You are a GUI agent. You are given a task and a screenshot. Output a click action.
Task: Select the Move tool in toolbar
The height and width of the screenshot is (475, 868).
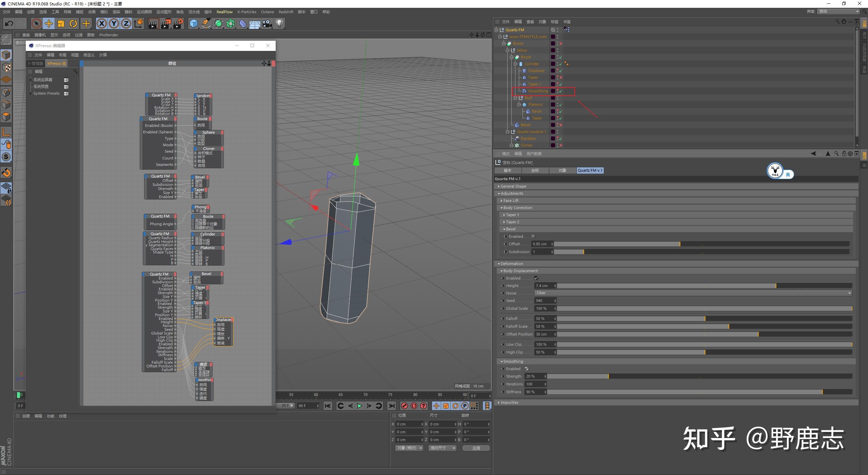pos(48,23)
